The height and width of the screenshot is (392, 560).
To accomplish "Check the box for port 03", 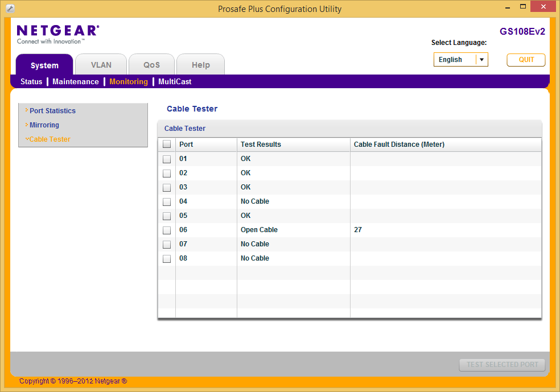I will (x=167, y=187).
